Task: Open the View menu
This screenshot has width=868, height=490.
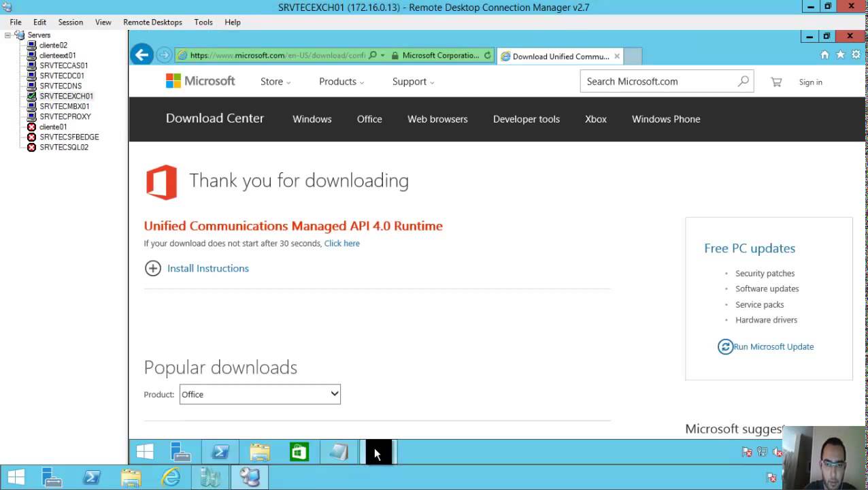Action: pyautogui.click(x=103, y=22)
